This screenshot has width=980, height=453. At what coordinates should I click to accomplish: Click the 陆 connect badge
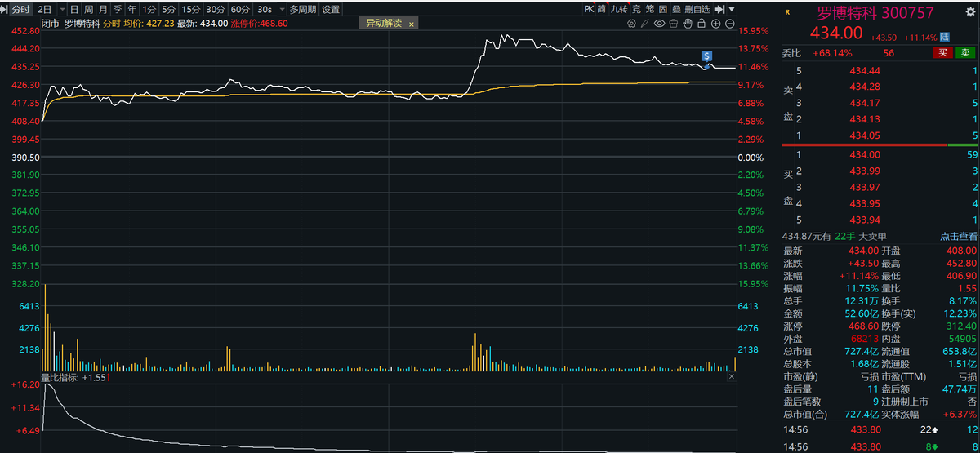coord(945,37)
